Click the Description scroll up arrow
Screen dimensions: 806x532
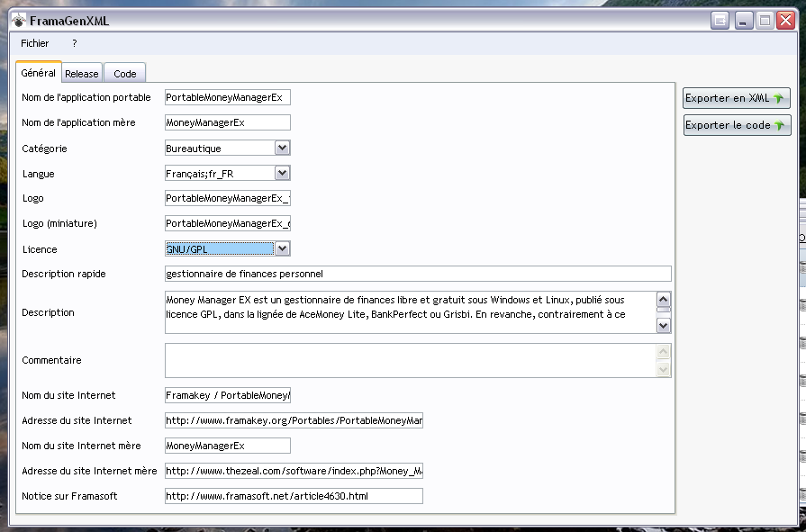664,299
